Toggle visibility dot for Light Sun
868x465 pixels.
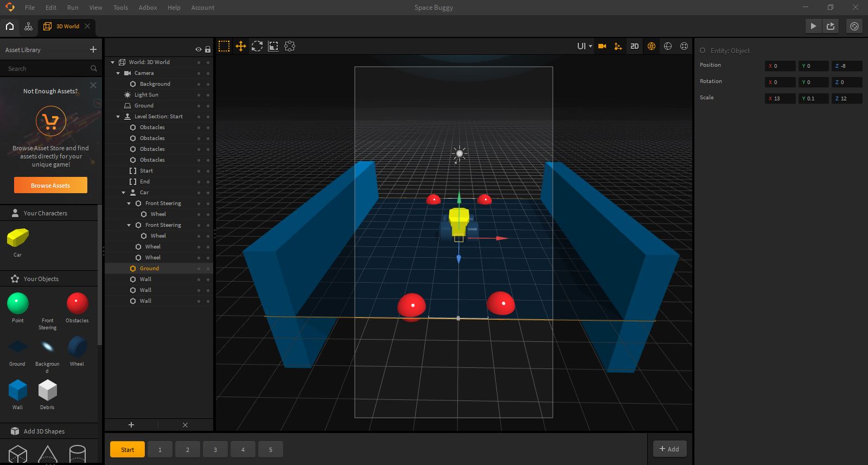199,95
